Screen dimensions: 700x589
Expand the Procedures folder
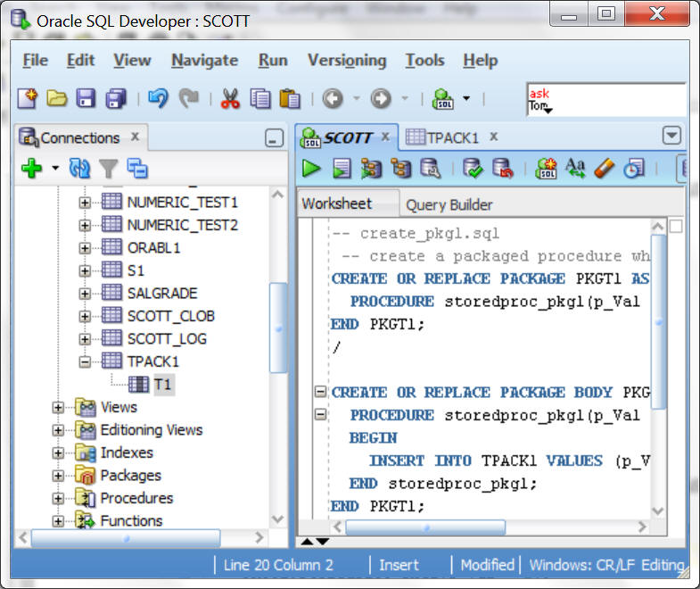click(58, 498)
